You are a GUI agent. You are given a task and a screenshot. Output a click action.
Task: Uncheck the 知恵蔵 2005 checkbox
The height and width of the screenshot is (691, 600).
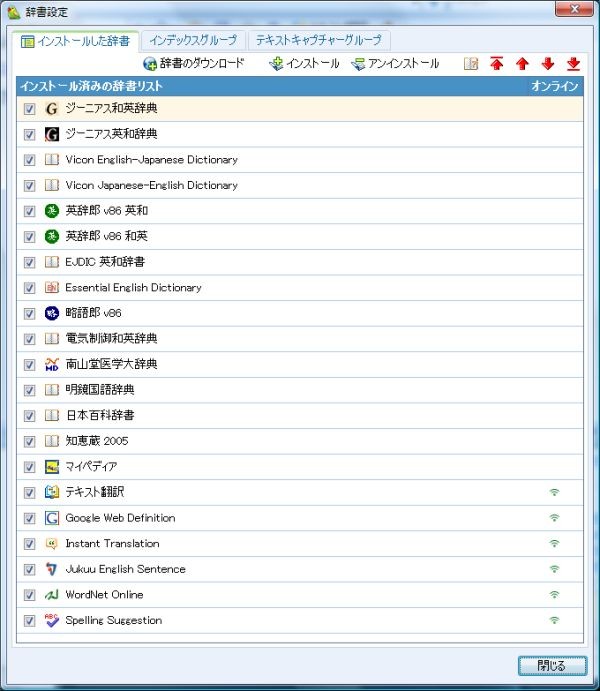[x=29, y=441]
